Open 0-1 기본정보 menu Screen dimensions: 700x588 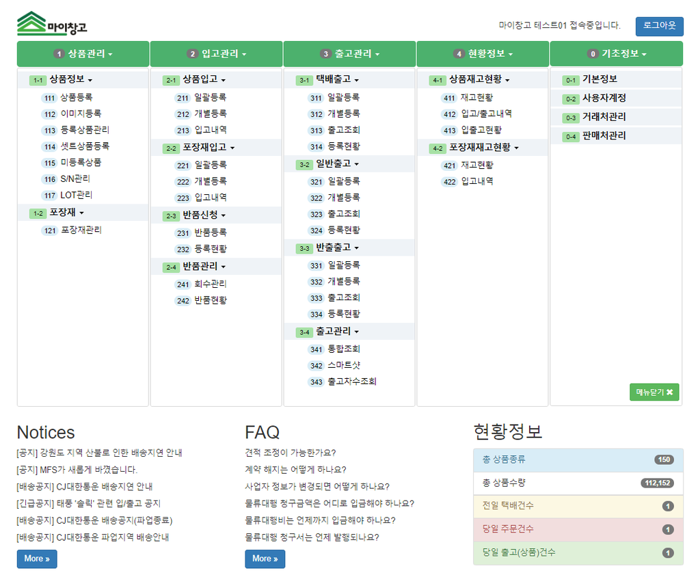pyautogui.click(x=616, y=79)
